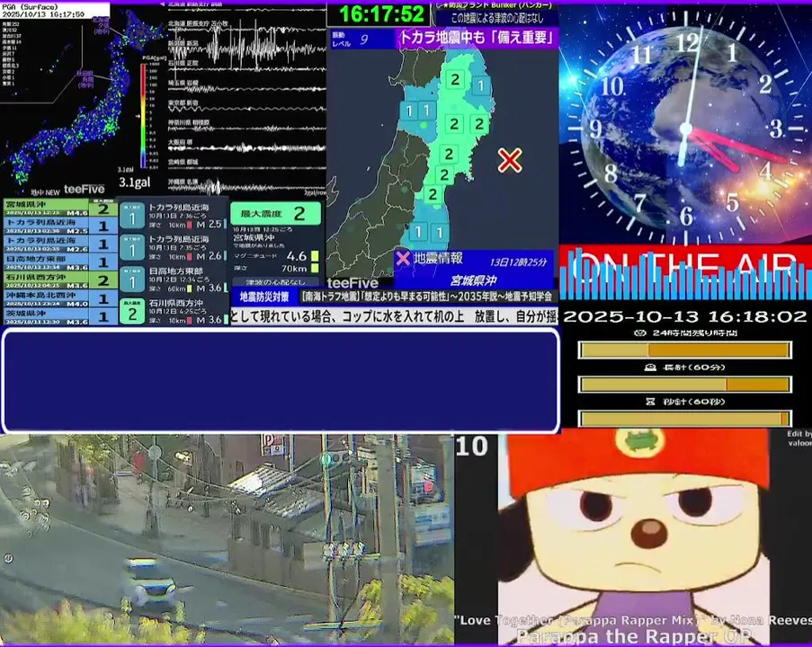The image size is (812, 647).
Task: Click the traffic signal in the live camera
Action: tap(333, 458)
